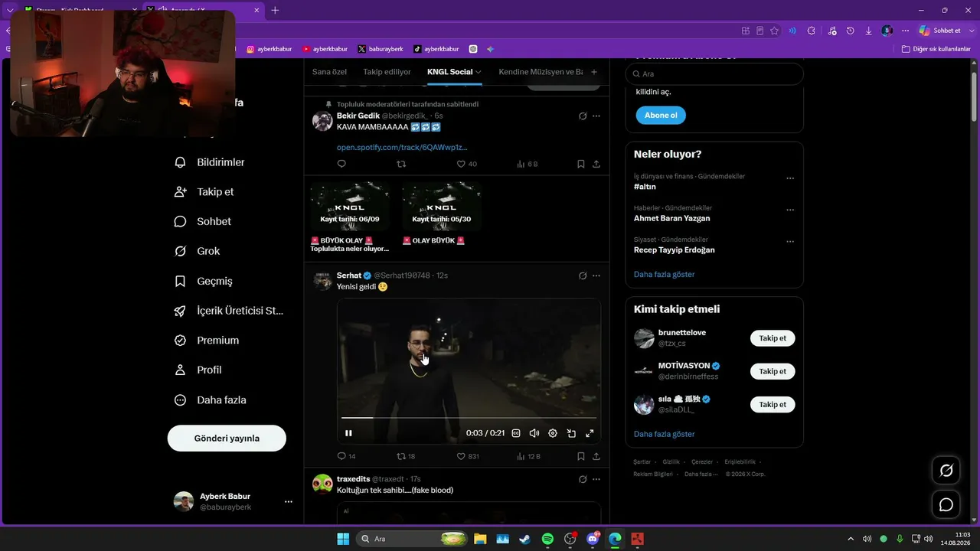
Task: Open more options for Ahmet Baran Yazgan trend
Action: tap(790, 210)
